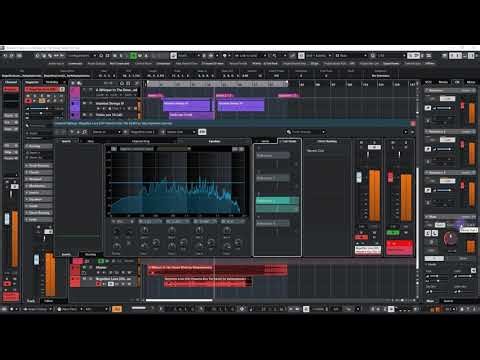Click the white channel name label under fader
The height and width of the screenshot is (360, 480).
tap(368, 250)
